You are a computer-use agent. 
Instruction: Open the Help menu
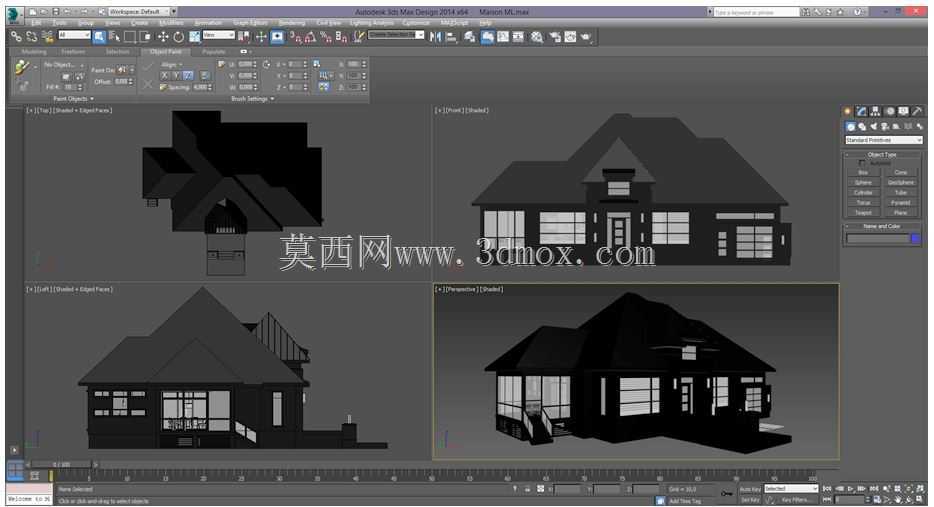click(x=485, y=23)
